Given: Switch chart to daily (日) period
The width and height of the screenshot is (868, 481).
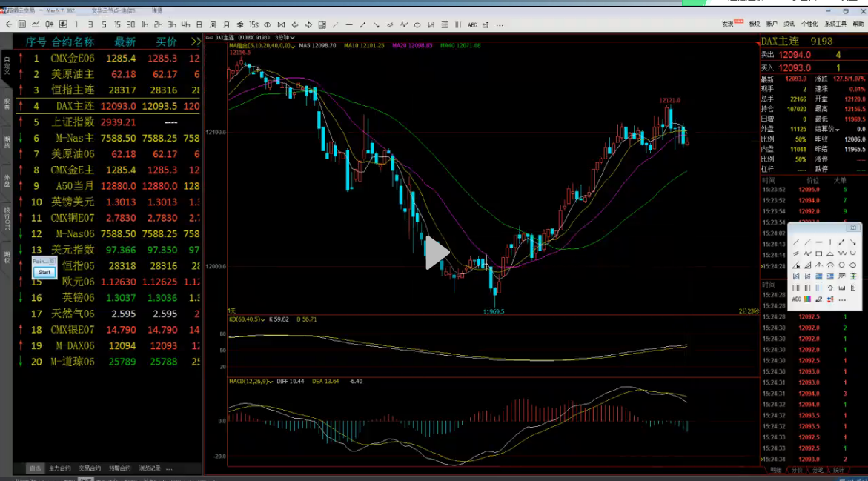Looking at the screenshot, I should (199, 24).
